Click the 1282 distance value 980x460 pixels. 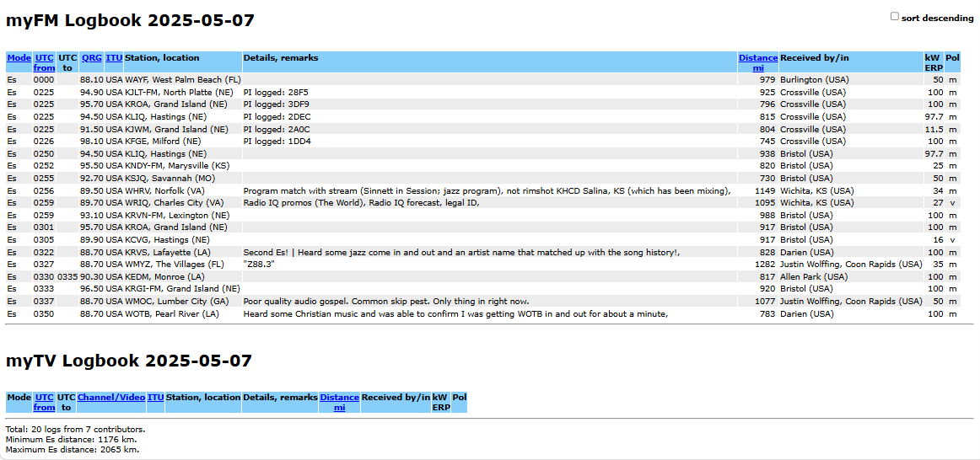(x=765, y=265)
